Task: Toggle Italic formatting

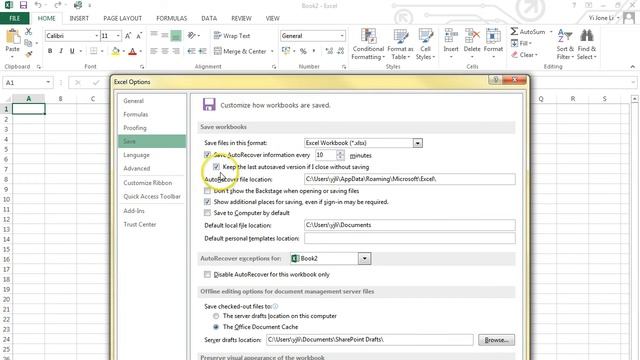Action: (61, 51)
